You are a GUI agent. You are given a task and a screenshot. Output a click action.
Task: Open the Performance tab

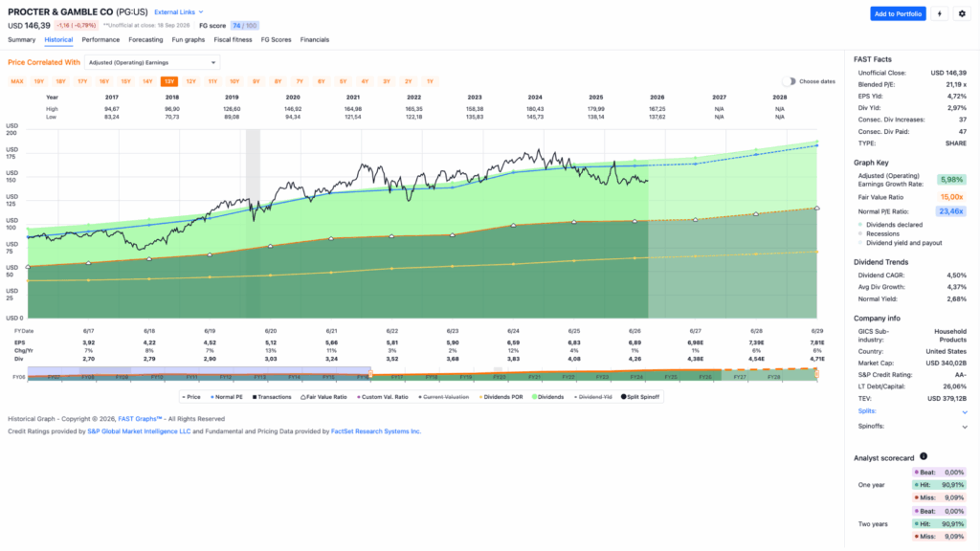[100, 39]
